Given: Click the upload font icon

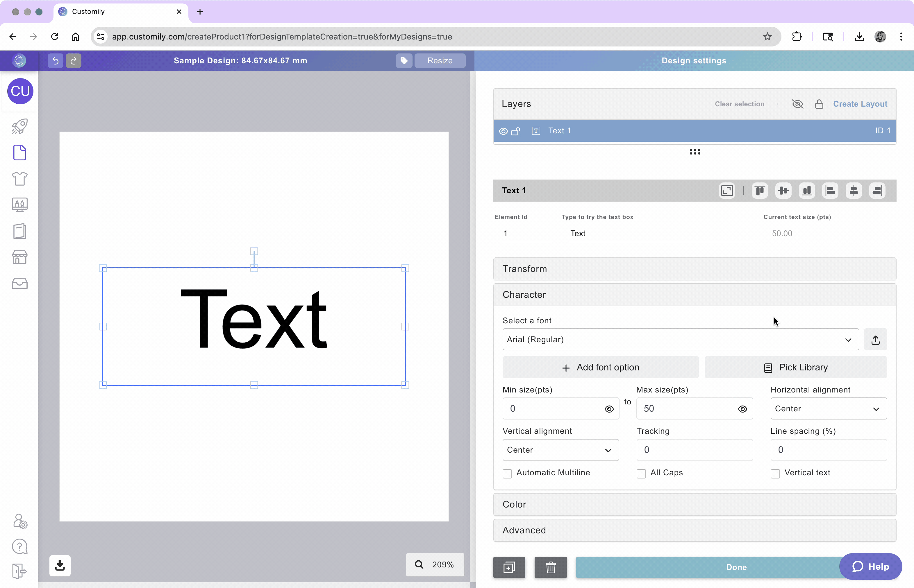Looking at the screenshot, I should [x=875, y=340].
